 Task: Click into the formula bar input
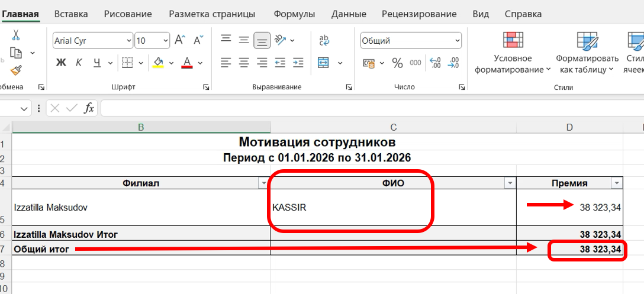point(372,108)
